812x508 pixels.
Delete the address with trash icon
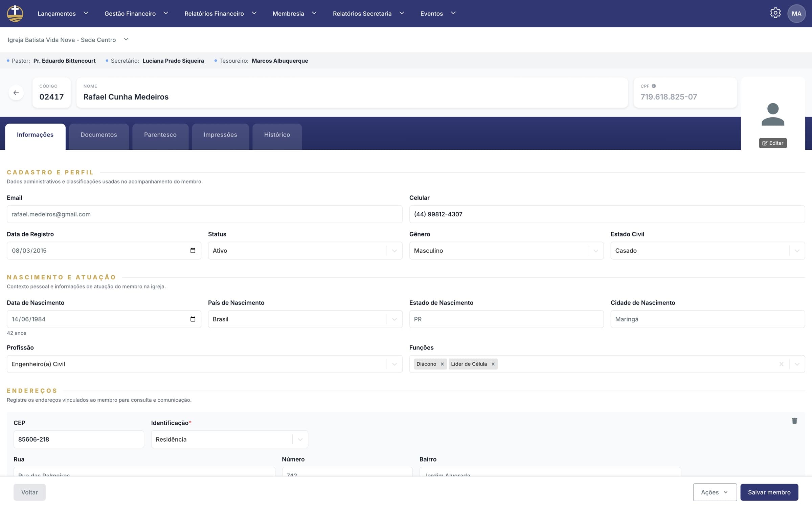tap(794, 421)
